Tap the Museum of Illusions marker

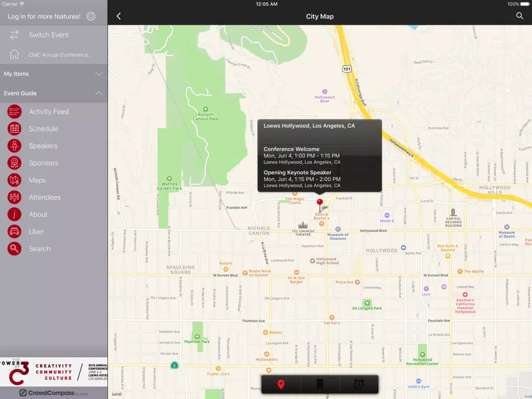(338, 229)
